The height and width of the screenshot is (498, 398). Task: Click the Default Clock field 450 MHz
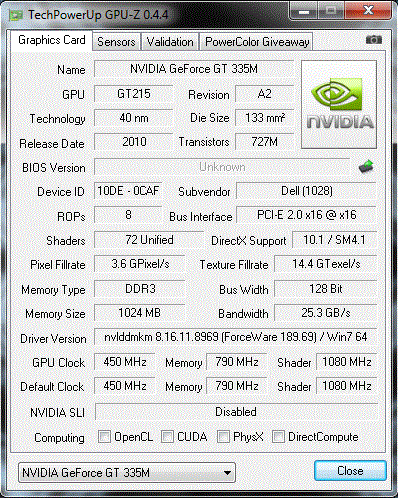(125, 386)
